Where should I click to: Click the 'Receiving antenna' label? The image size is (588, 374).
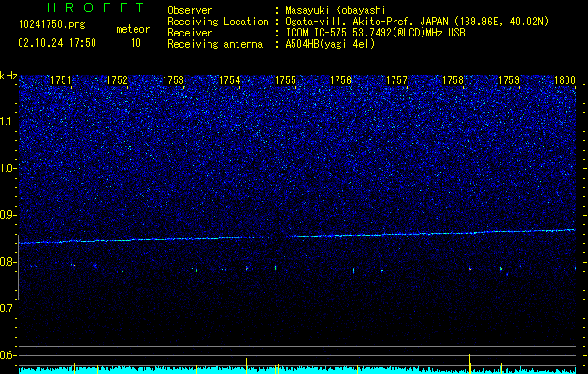coord(215,44)
